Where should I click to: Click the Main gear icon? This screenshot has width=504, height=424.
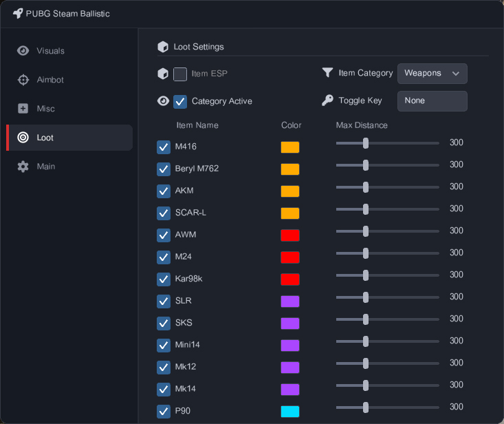coord(23,167)
